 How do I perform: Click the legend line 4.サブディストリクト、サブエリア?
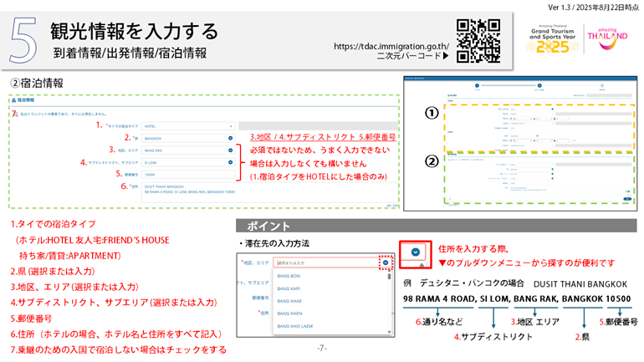114,303
